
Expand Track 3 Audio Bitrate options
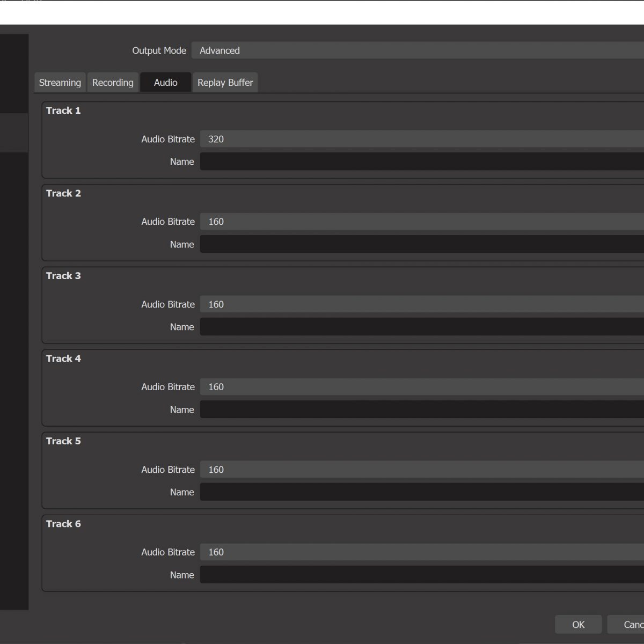(421, 304)
